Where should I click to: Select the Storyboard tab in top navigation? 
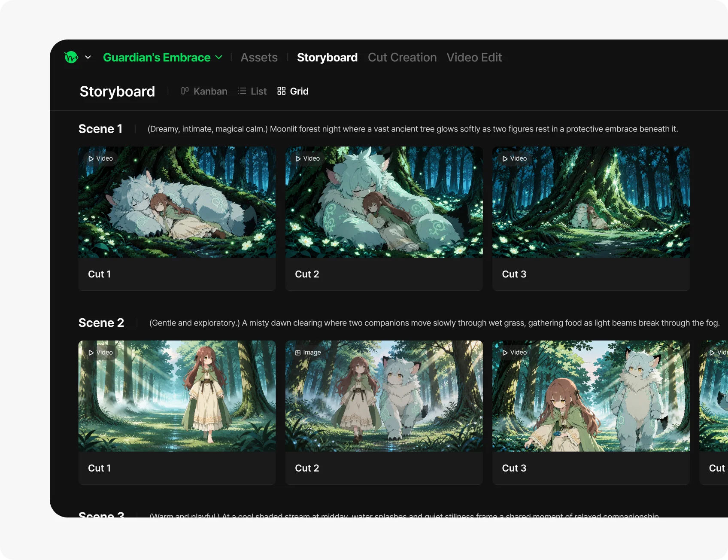pyautogui.click(x=327, y=58)
